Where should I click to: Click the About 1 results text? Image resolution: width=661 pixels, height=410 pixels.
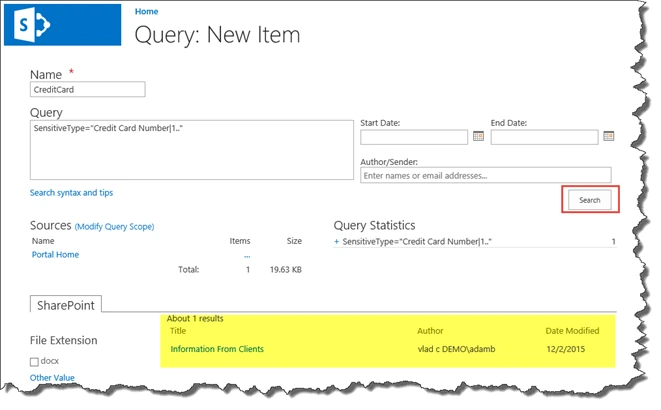point(195,319)
